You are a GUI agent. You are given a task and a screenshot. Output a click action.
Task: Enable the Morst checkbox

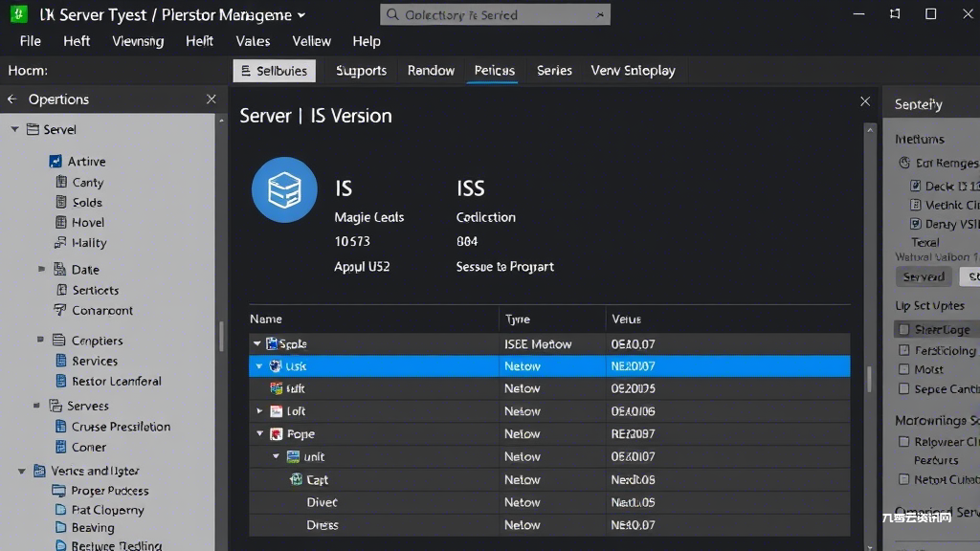[x=903, y=369]
